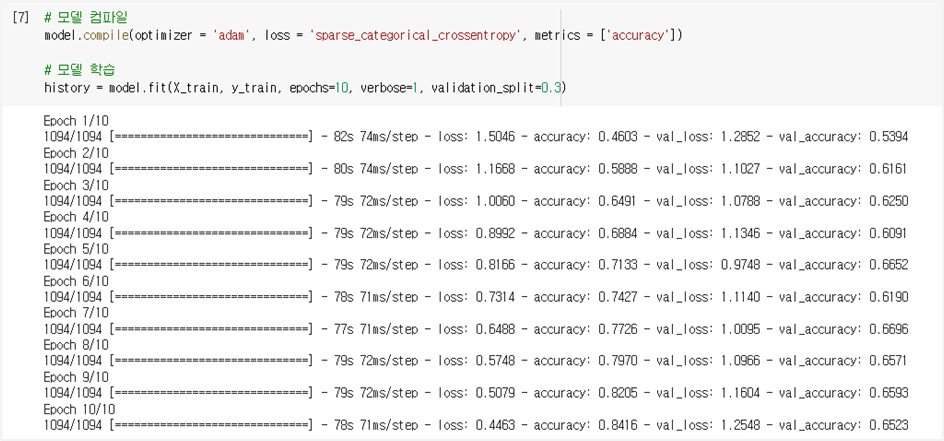Click the loss value 0.4463
The width and height of the screenshot is (944, 441).
pyautogui.click(x=495, y=425)
